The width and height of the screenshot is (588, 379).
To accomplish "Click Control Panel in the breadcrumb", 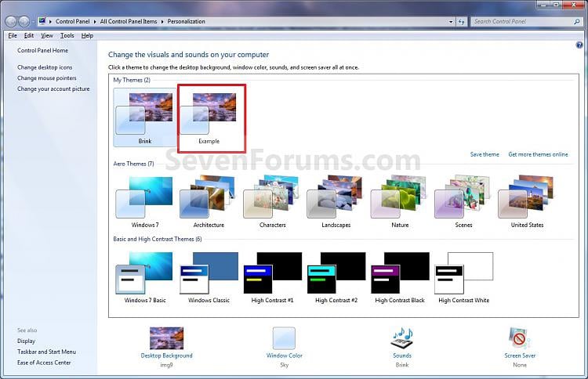I will [x=72, y=21].
